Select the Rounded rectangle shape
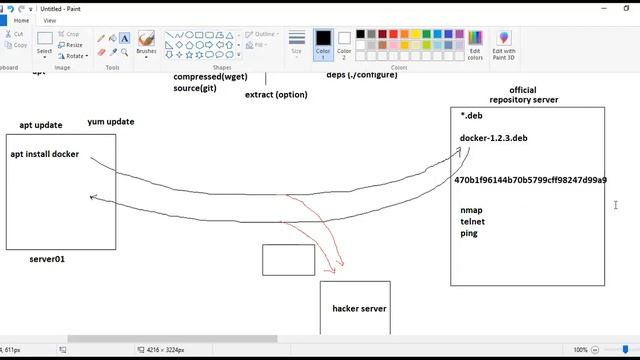Screen dimensions: 640x360 [x=209, y=35]
